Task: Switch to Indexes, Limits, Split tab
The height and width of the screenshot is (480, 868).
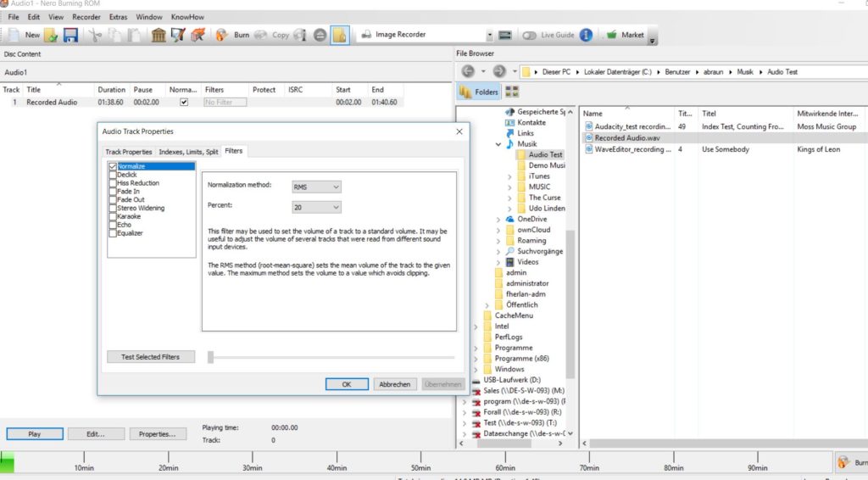Action: 188,152
